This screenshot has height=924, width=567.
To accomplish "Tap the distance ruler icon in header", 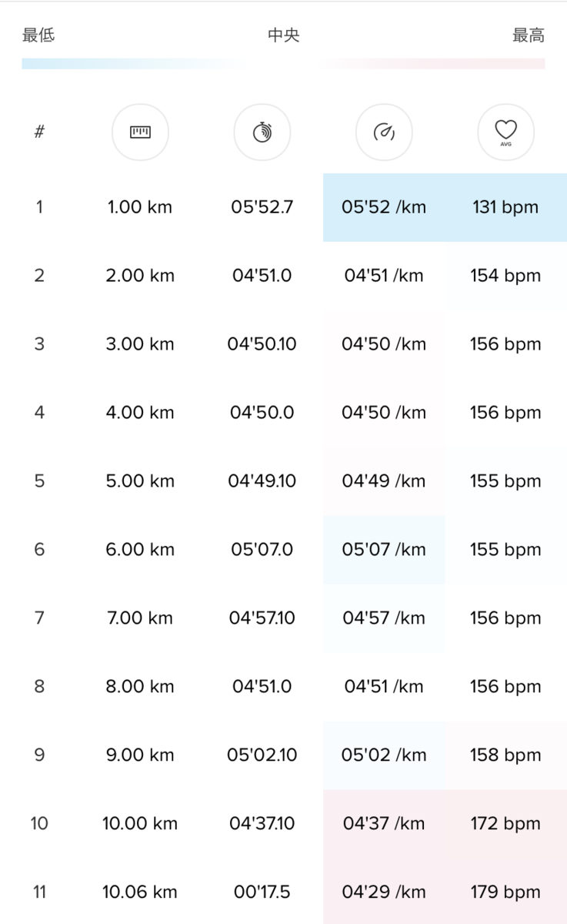I will coord(140,132).
